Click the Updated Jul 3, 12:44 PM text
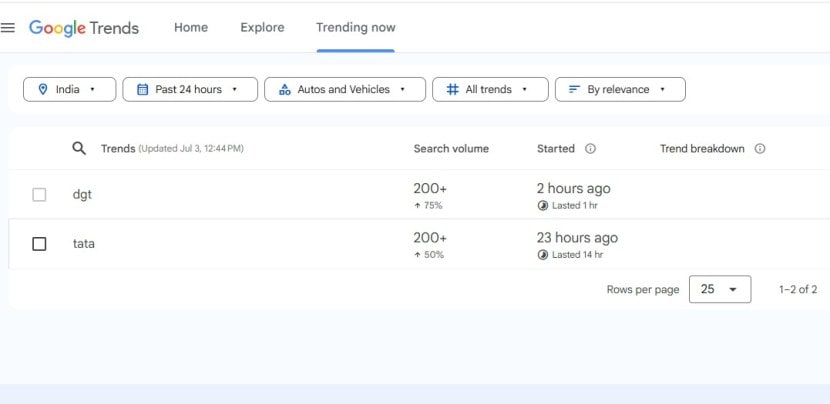 point(191,149)
